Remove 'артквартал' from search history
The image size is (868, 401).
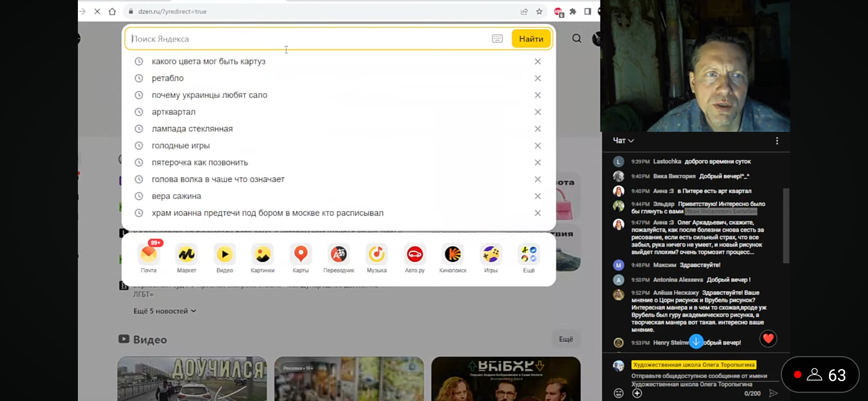(537, 112)
